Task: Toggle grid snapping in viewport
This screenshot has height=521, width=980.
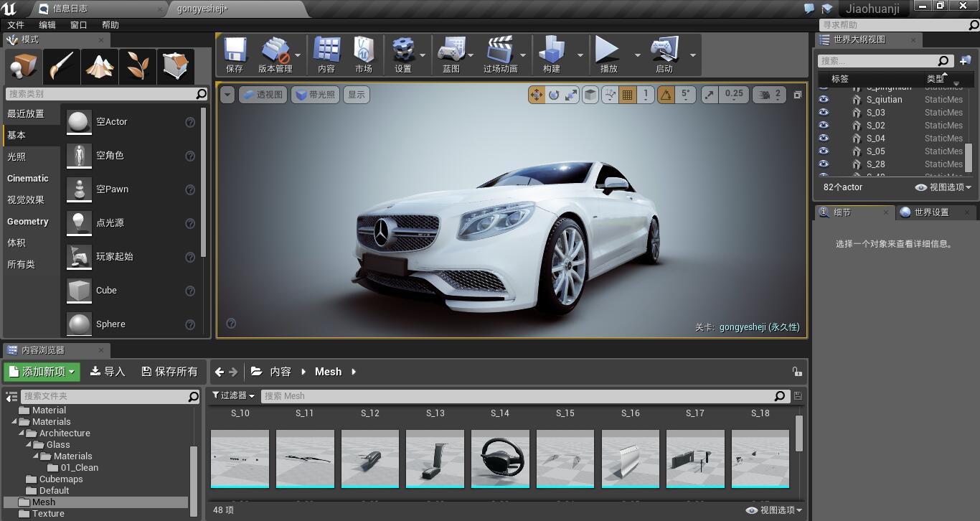Action: (628, 95)
